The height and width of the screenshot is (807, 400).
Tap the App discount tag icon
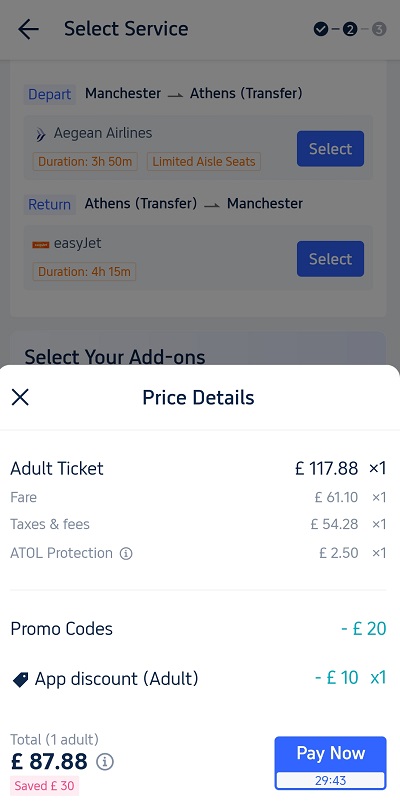coord(20,680)
